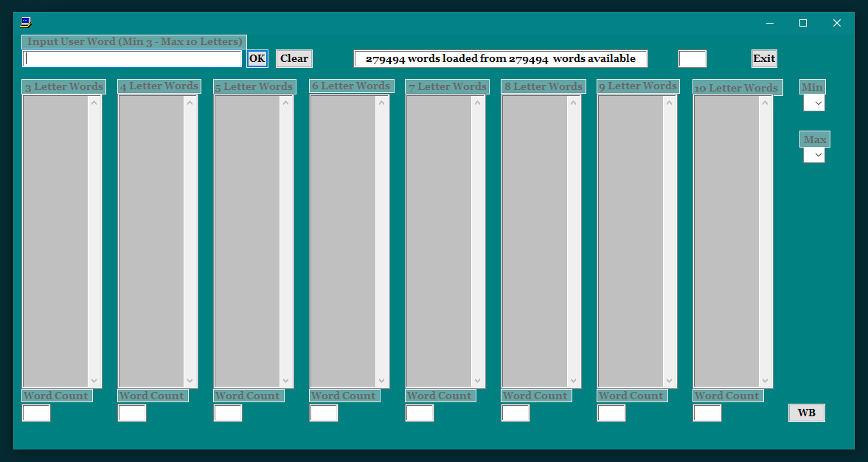Click the Max label
This screenshot has width=868, height=462.
815,139
